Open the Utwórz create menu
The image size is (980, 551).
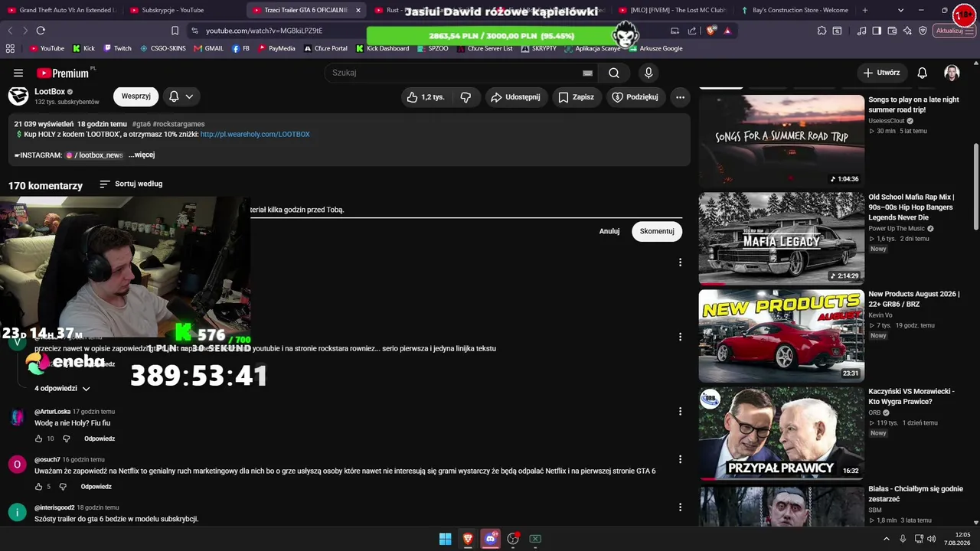point(881,73)
